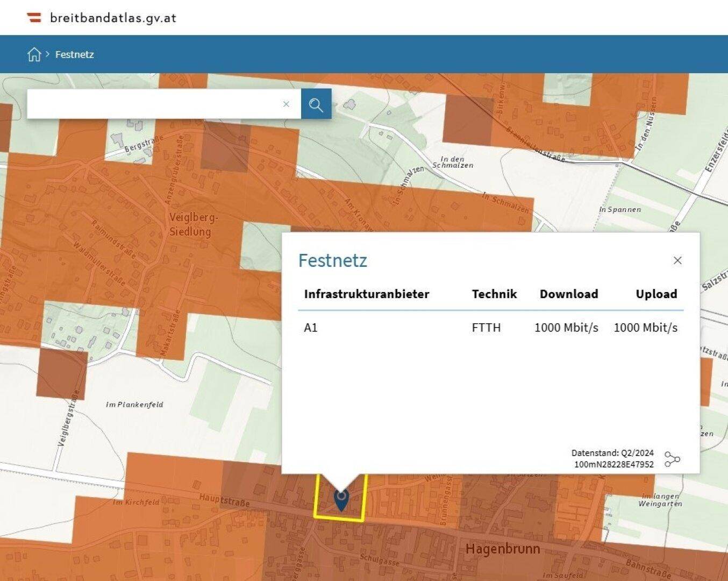Click the Im langen Weingarten label

point(660,500)
